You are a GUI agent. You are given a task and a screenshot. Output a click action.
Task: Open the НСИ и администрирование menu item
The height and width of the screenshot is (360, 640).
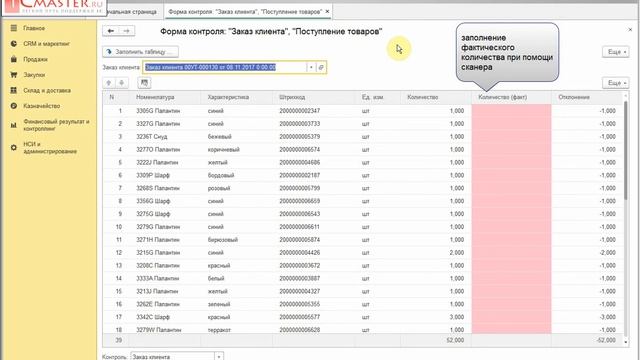[50, 147]
